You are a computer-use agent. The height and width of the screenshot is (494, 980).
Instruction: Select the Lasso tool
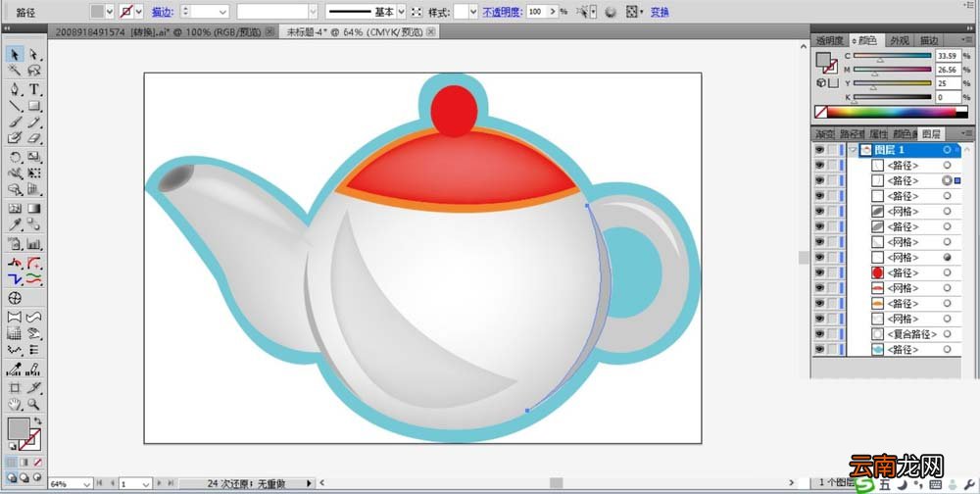click(33, 70)
